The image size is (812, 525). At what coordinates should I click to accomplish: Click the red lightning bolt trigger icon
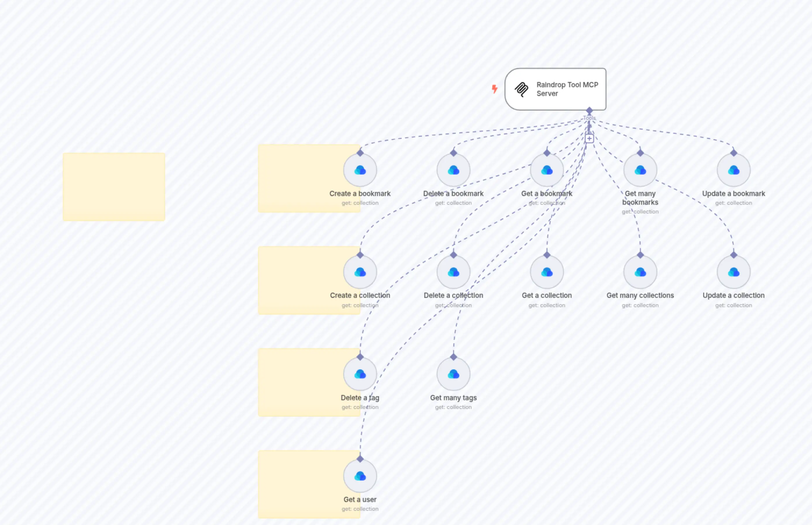(495, 89)
